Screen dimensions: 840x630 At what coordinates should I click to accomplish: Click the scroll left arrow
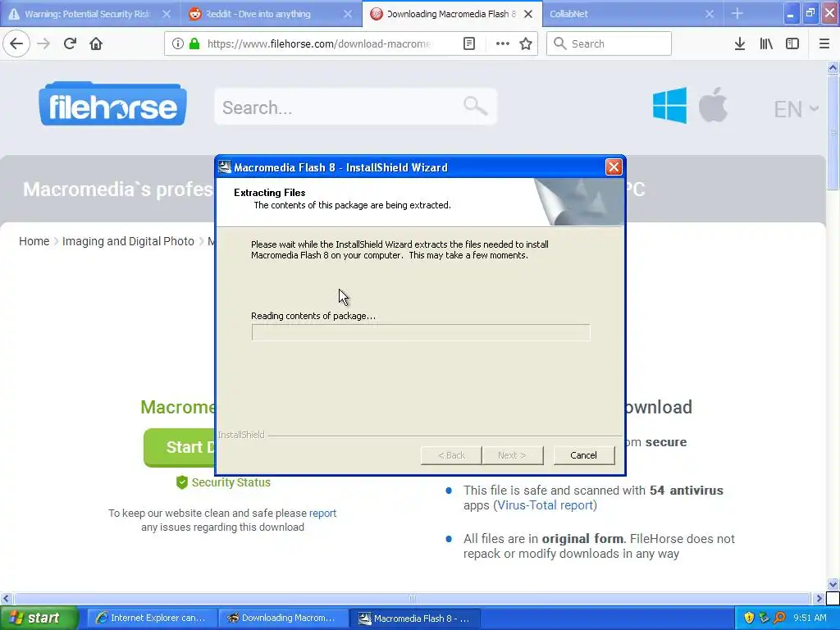[x=6, y=598]
